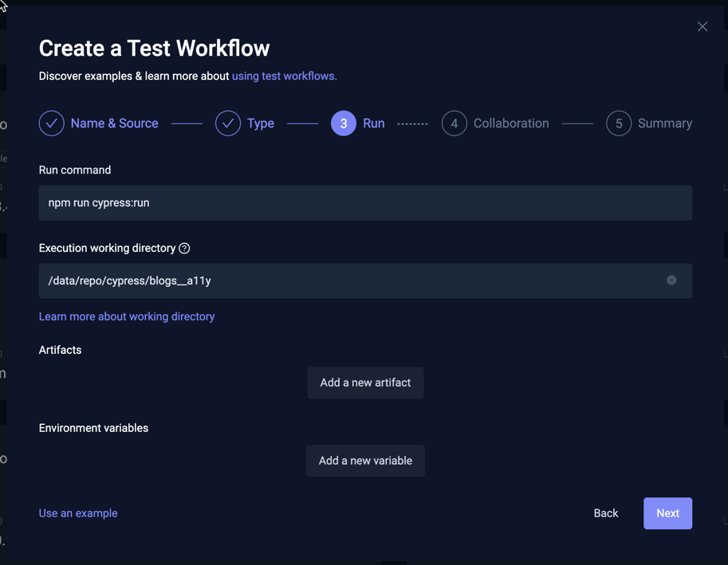The height and width of the screenshot is (565, 728).
Task: Open the Execution working directory help icon
Action: (x=184, y=248)
